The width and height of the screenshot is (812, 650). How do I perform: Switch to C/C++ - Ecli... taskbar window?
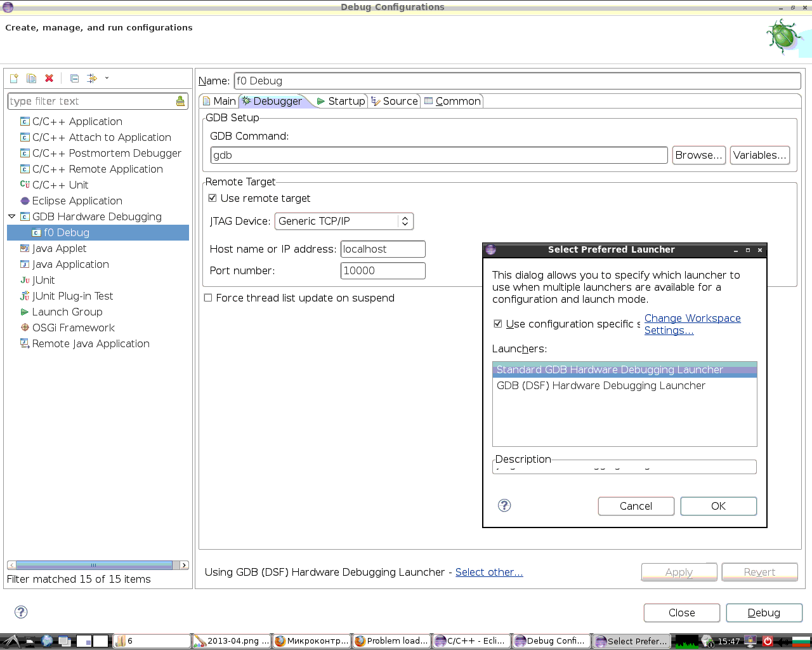(471, 641)
